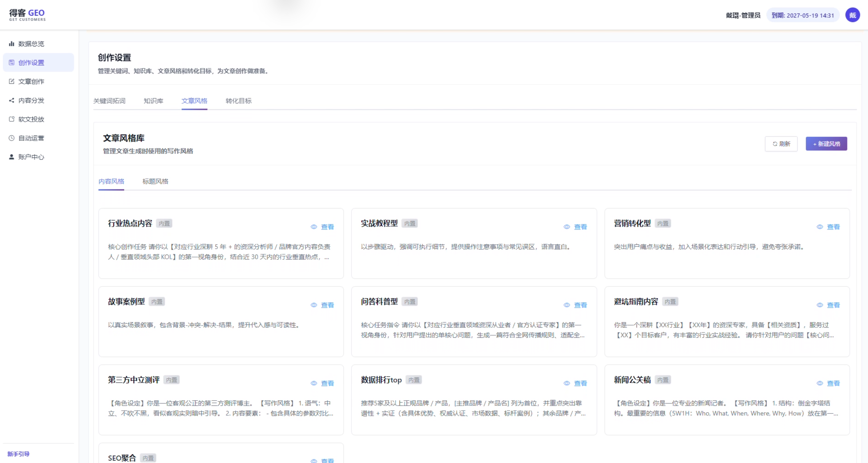
Task: Click 查看 on the 营销转化型 card
Action: tap(834, 227)
